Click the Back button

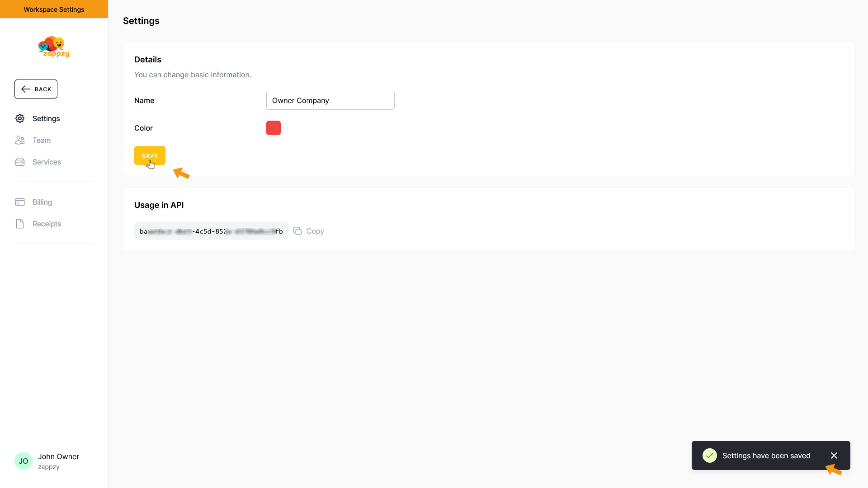pos(36,89)
